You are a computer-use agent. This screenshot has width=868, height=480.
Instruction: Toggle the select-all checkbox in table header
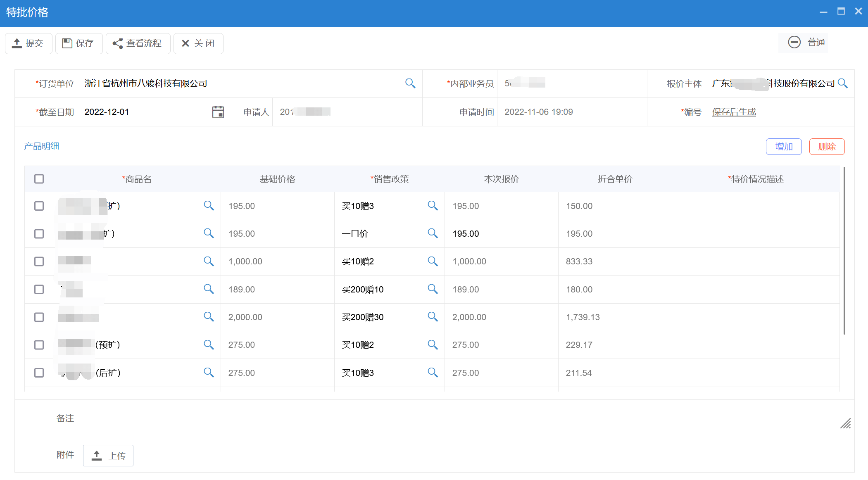point(39,178)
